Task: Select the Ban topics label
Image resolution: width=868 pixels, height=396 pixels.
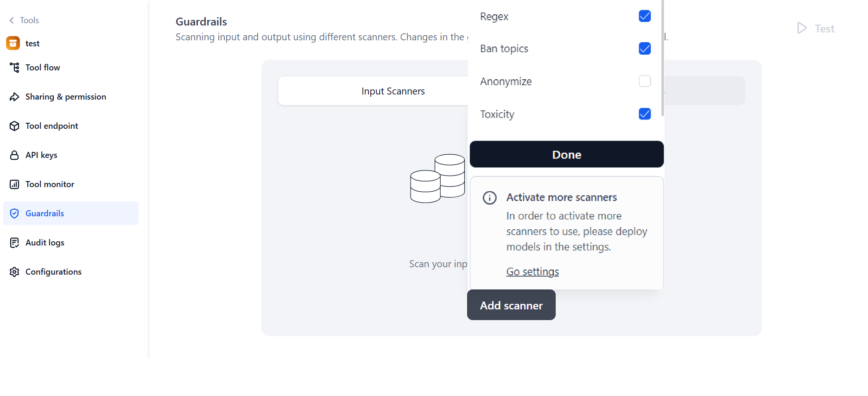Action: point(504,49)
